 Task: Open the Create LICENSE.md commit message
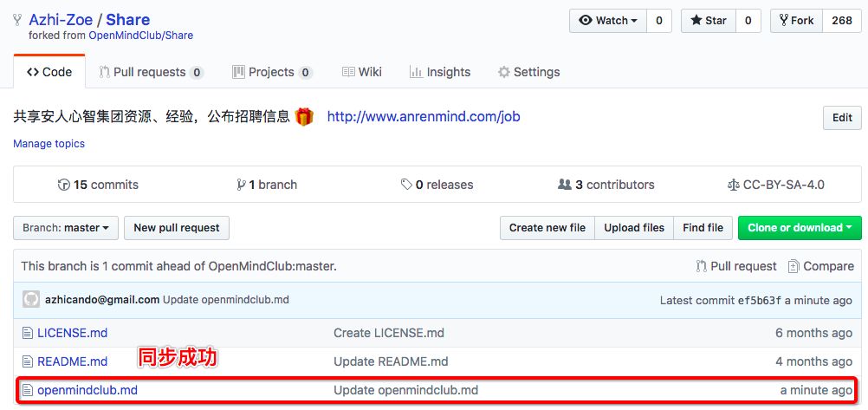click(x=389, y=333)
